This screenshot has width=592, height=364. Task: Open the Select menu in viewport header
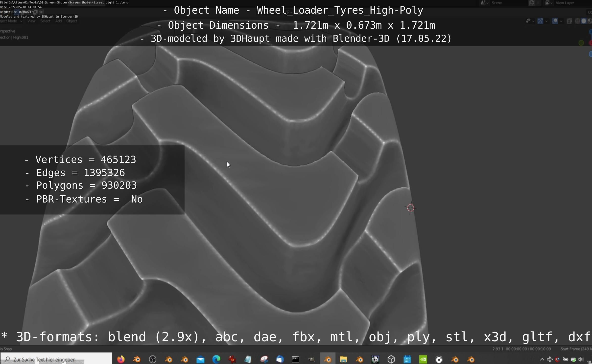(45, 21)
